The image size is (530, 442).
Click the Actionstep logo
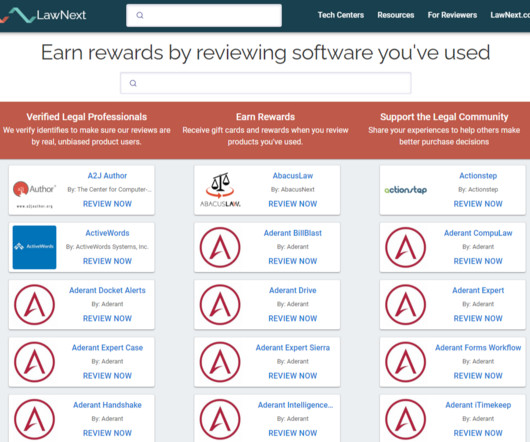tap(406, 190)
